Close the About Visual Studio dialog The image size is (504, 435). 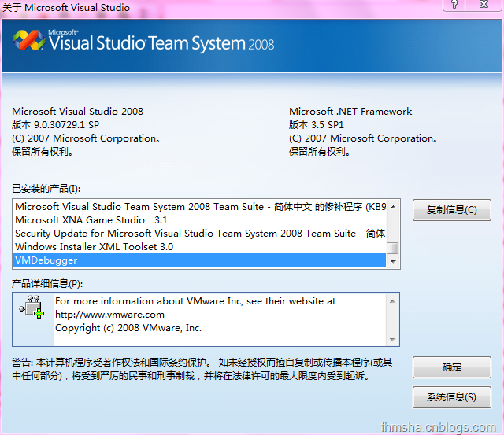pos(484,5)
